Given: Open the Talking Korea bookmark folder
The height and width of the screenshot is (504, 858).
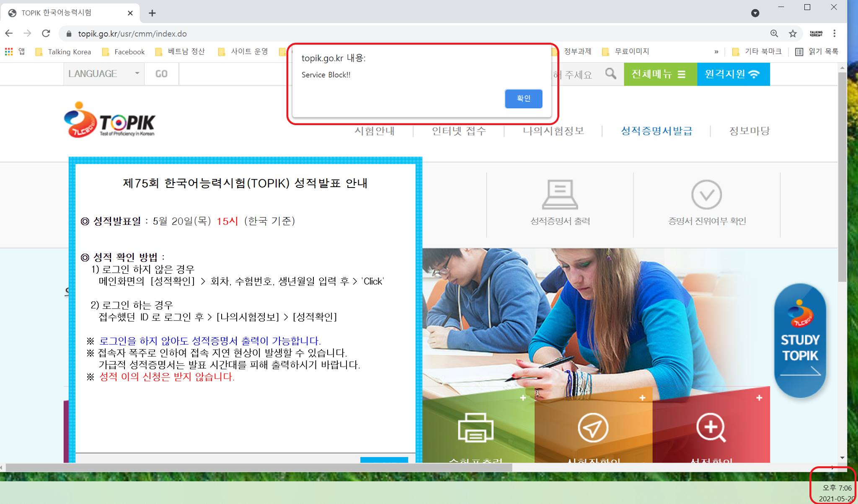Looking at the screenshot, I should coord(63,51).
